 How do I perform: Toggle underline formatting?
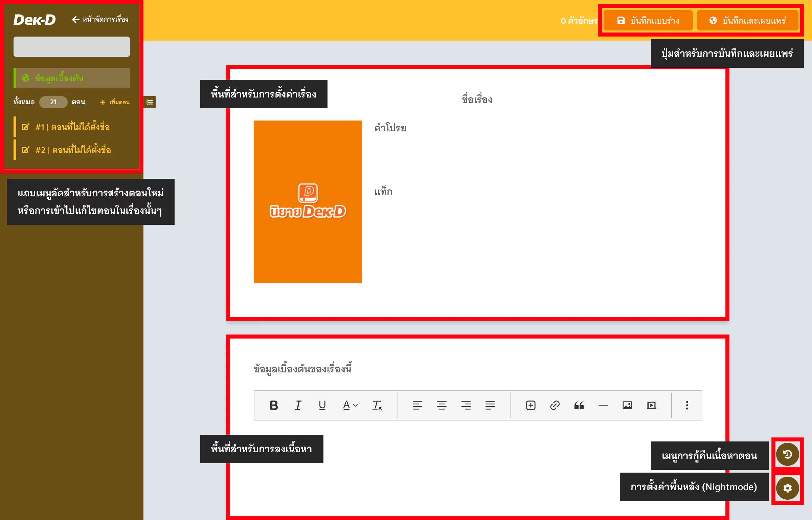pyautogui.click(x=322, y=405)
